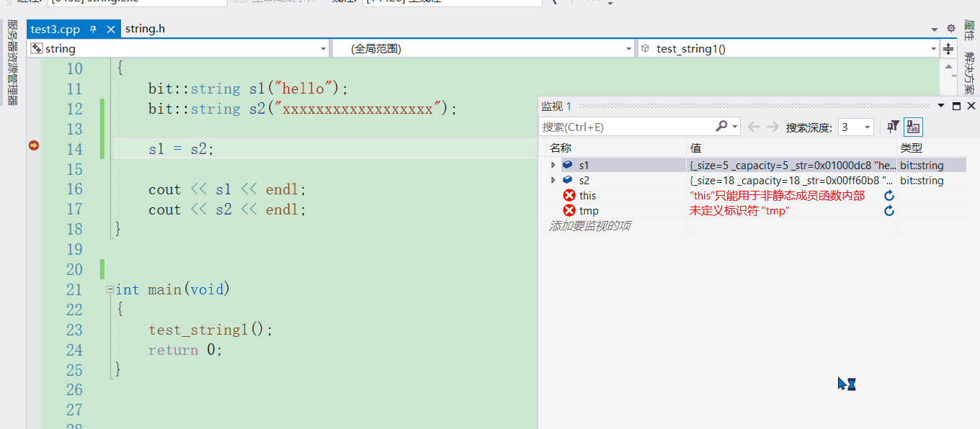980x429 pixels.
Task: Pin the test3.cpp tab
Action: click(x=94, y=30)
